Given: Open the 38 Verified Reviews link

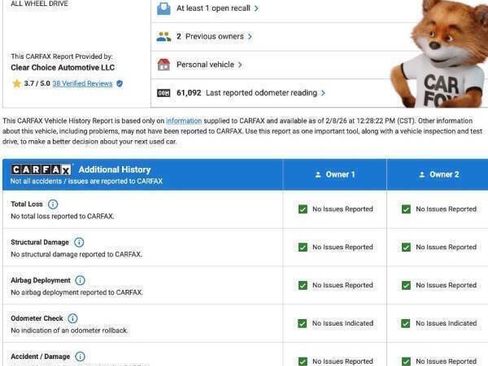Looking at the screenshot, I should coord(82,84).
